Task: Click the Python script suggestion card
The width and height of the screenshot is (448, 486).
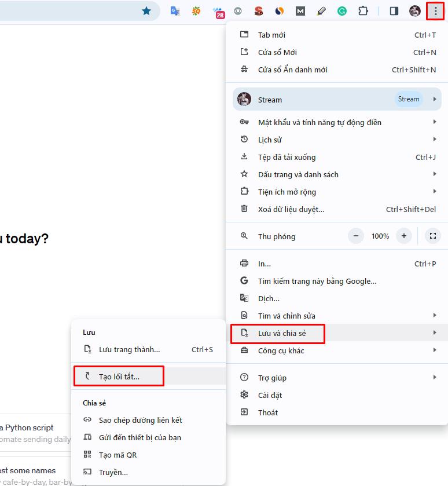Action: tap(35, 433)
